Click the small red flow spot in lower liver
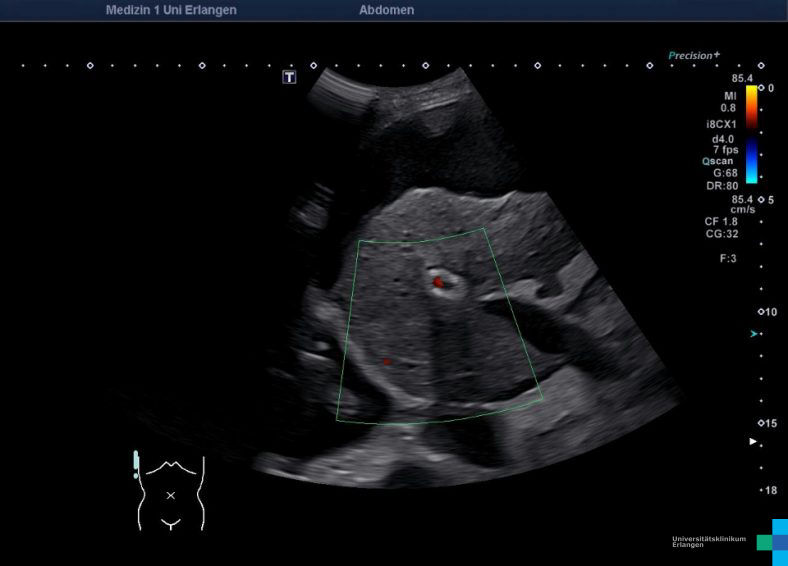The image size is (788, 566). click(x=386, y=361)
